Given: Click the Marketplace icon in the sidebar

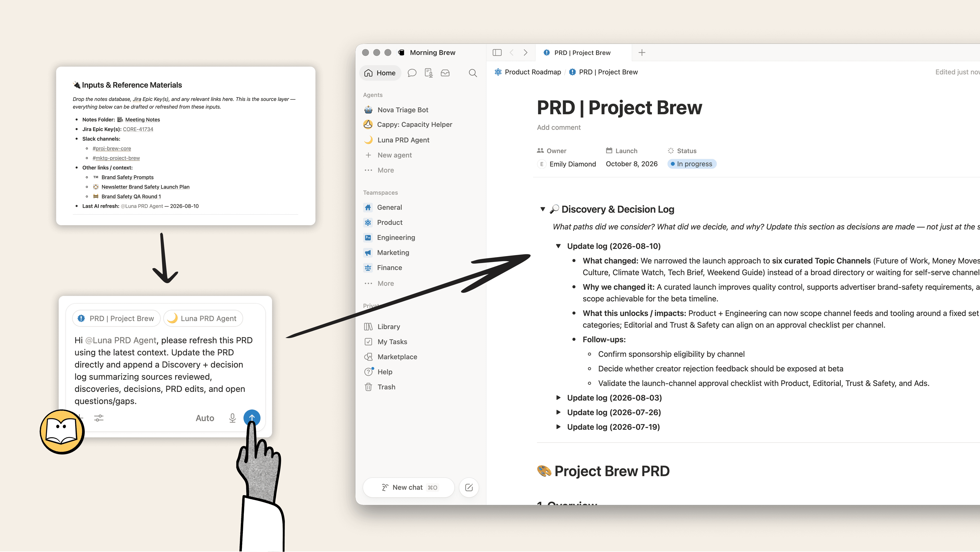Looking at the screenshot, I should 368,357.
